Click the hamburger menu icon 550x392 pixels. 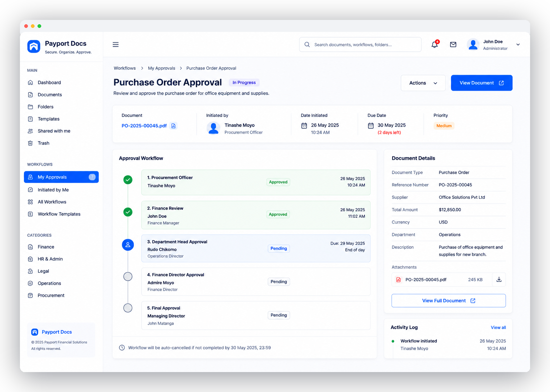point(116,45)
